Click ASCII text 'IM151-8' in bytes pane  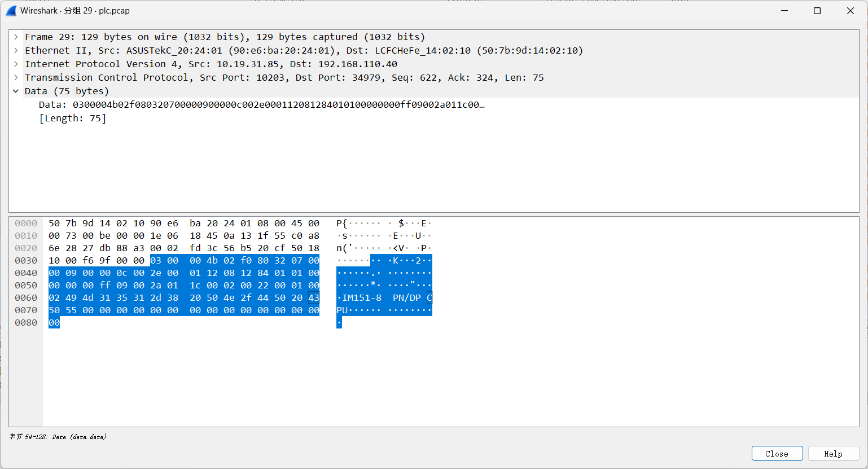coord(362,298)
